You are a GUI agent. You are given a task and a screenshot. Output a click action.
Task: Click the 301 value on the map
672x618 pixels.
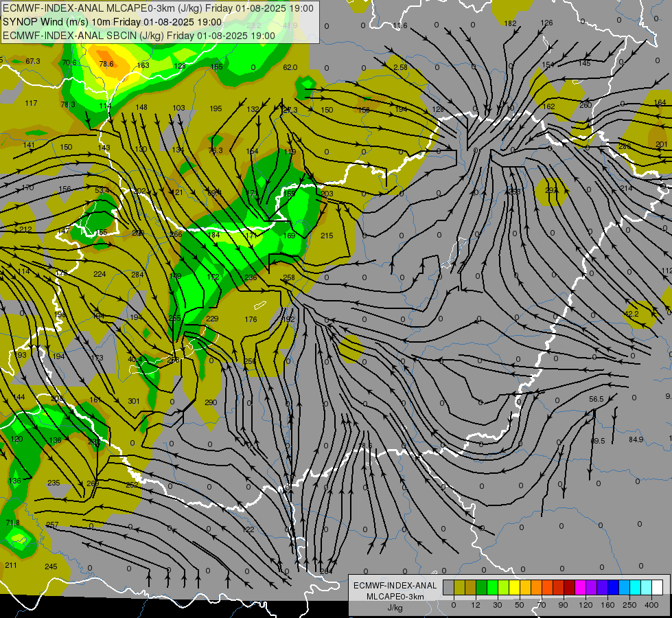click(134, 401)
